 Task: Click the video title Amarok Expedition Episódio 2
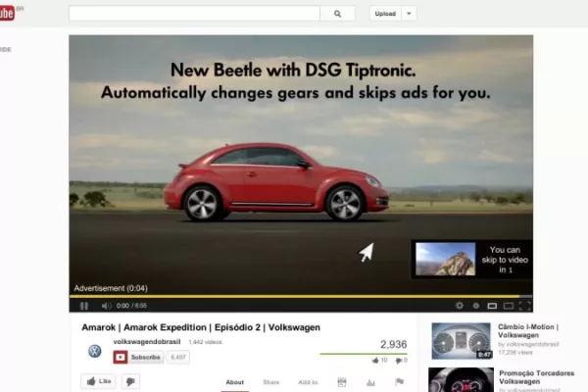point(201,327)
